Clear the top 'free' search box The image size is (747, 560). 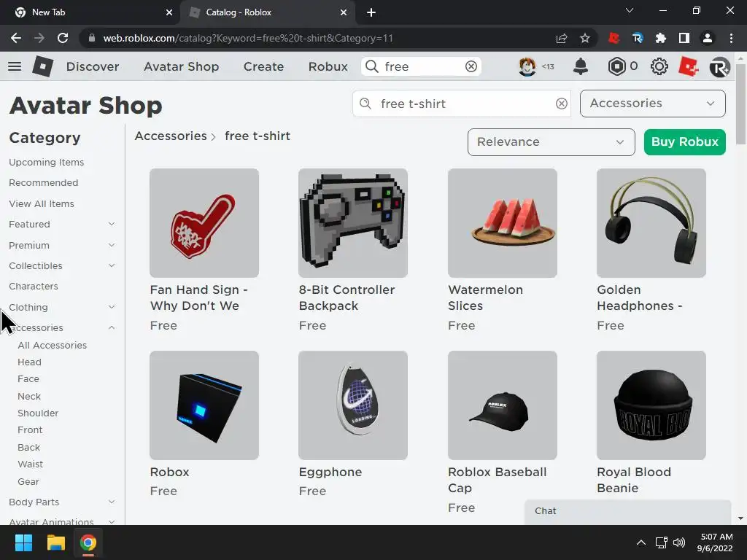click(471, 66)
